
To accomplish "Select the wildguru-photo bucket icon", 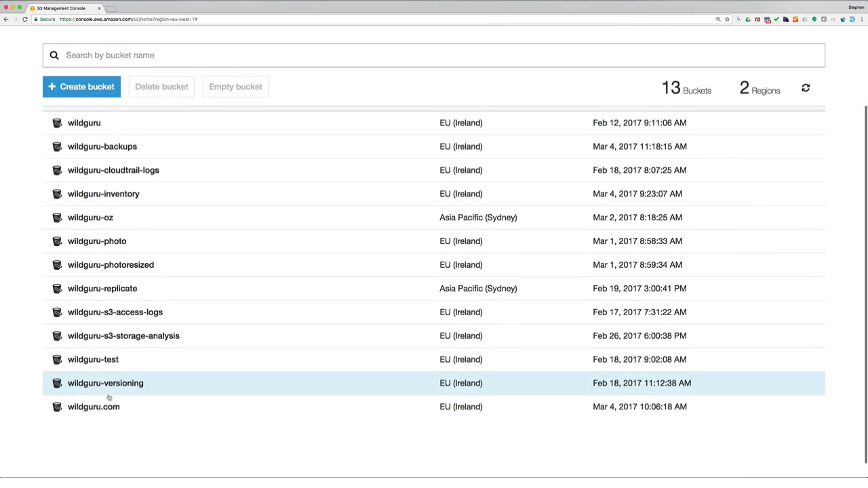I will click(x=57, y=241).
